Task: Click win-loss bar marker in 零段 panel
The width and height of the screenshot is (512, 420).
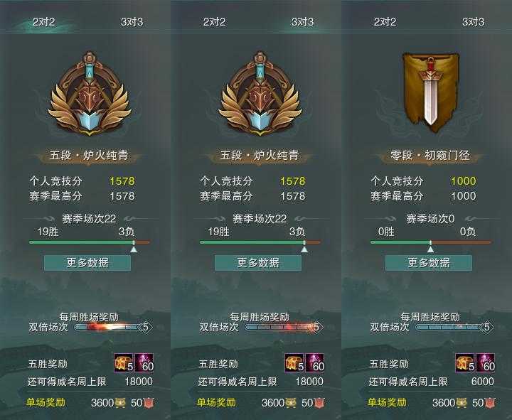Action: click(431, 247)
